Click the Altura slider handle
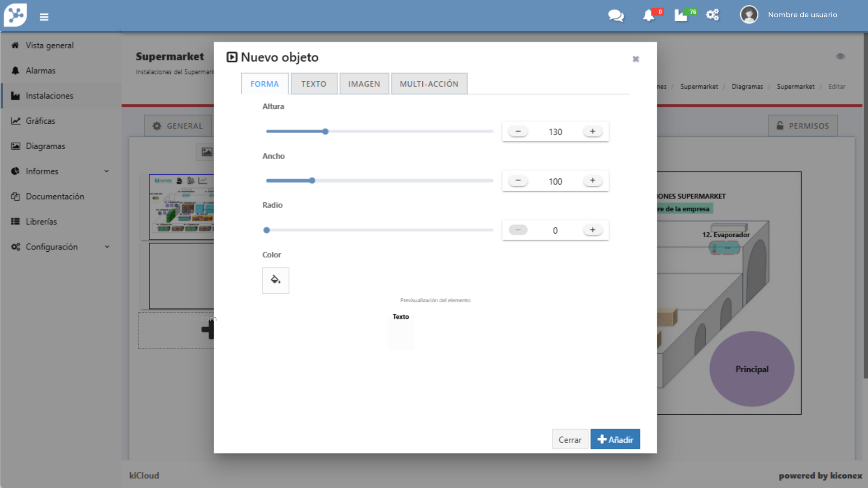868x488 pixels. pyautogui.click(x=325, y=131)
